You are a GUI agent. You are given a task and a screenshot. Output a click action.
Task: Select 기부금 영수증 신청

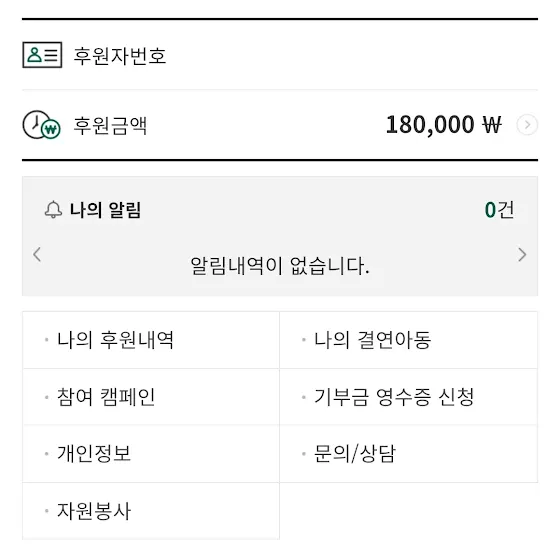409,397
